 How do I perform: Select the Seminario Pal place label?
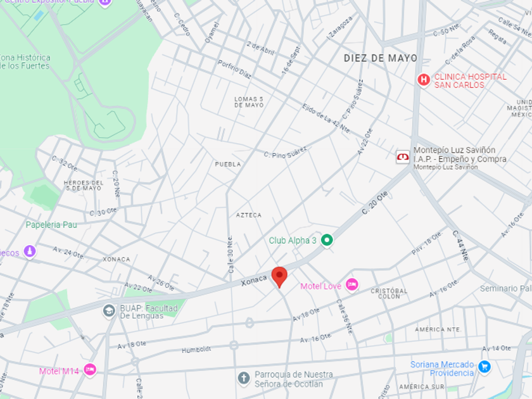505,289
